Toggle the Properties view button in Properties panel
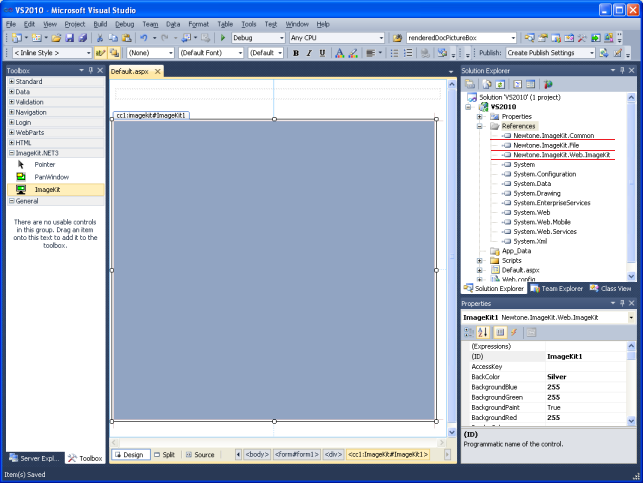This screenshot has width=643, height=483. coord(500,332)
